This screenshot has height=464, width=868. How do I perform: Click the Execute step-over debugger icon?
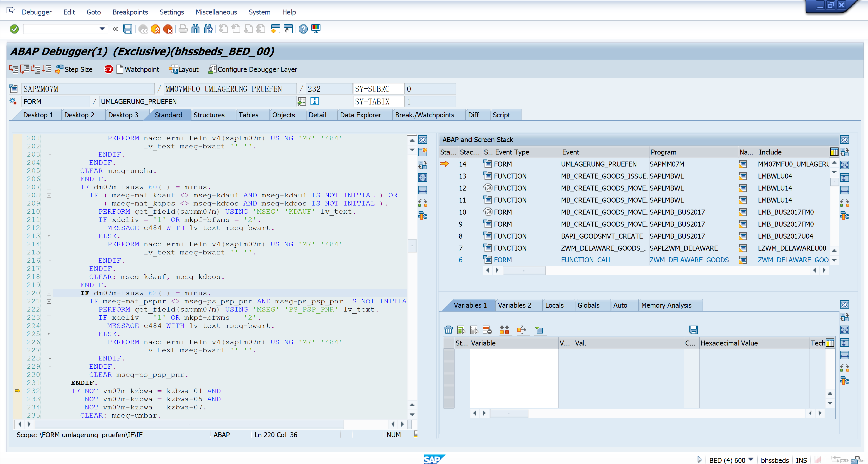click(25, 69)
